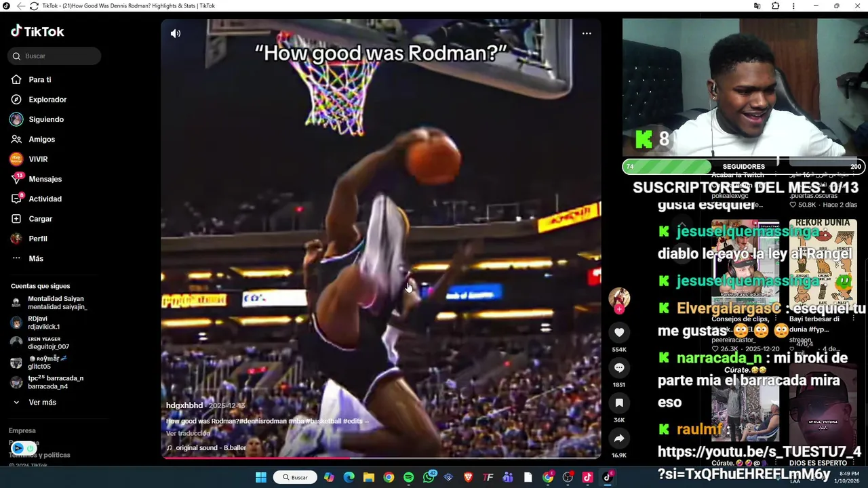
Task: Seek using the red video progress bar
Action: coord(380,457)
